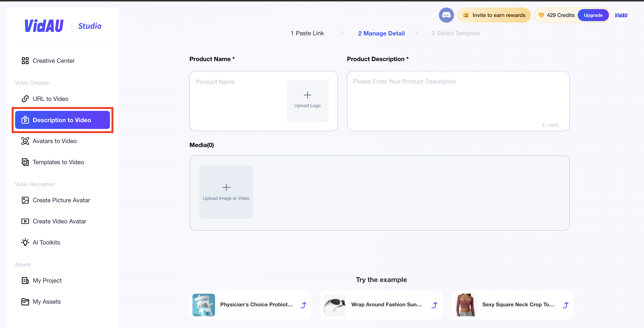Select the URL to Video icon

pyautogui.click(x=25, y=99)
